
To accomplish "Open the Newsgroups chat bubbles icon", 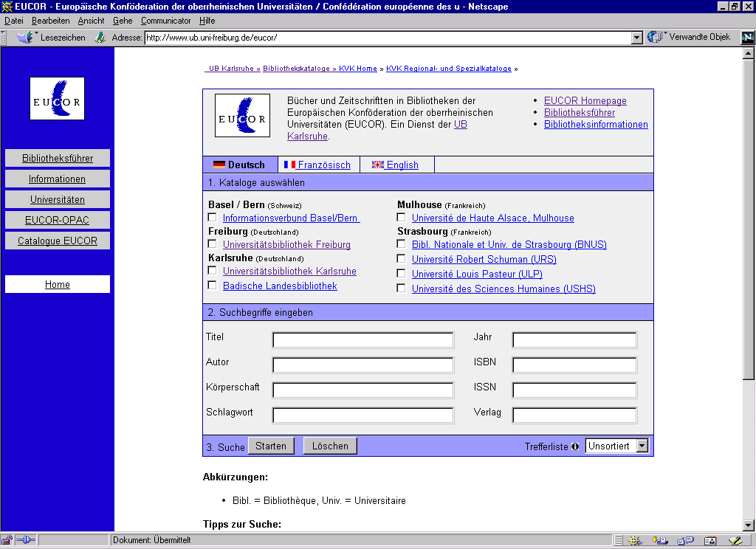I will [x=685, y=541].
